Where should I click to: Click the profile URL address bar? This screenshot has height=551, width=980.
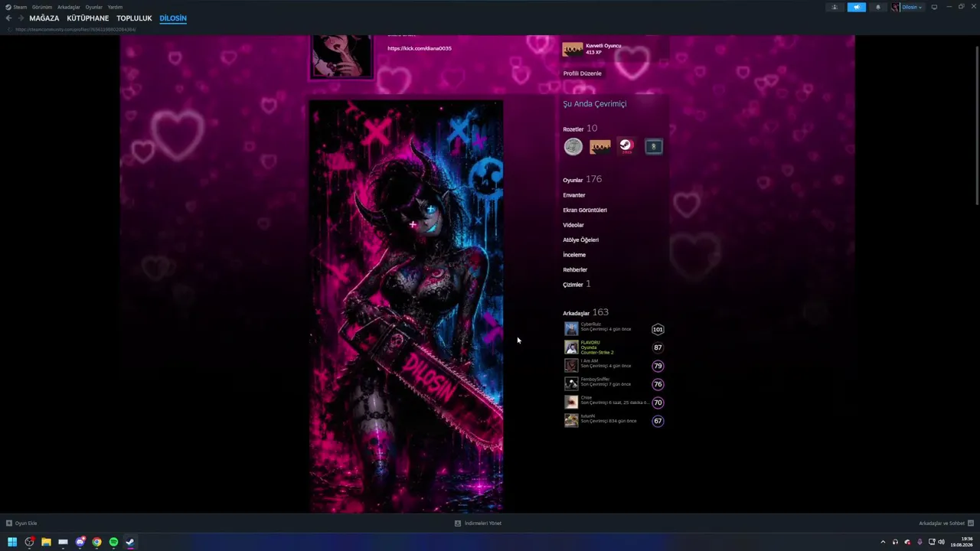(x=76, y=30)
